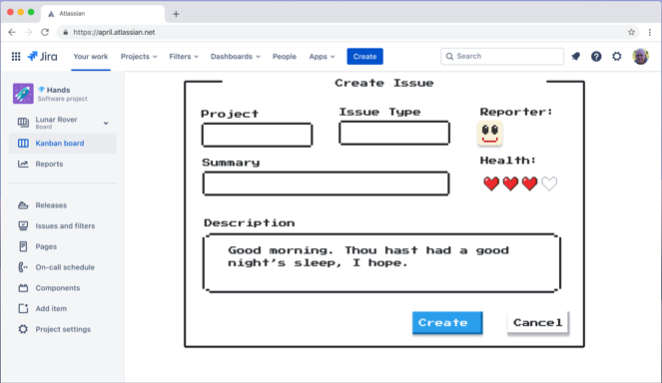Click the Hands project rocket avatar

(23, 93)
